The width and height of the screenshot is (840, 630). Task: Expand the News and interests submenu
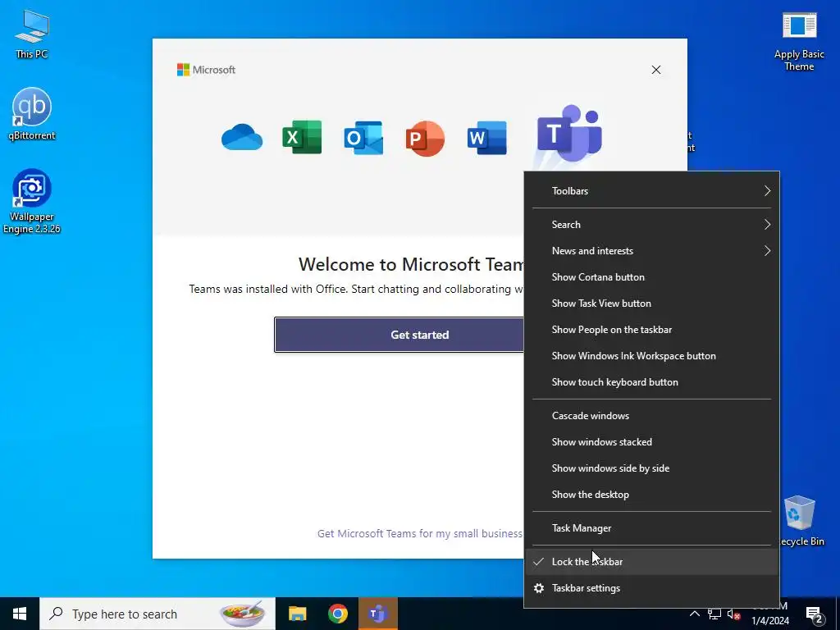tap(652, 251)
